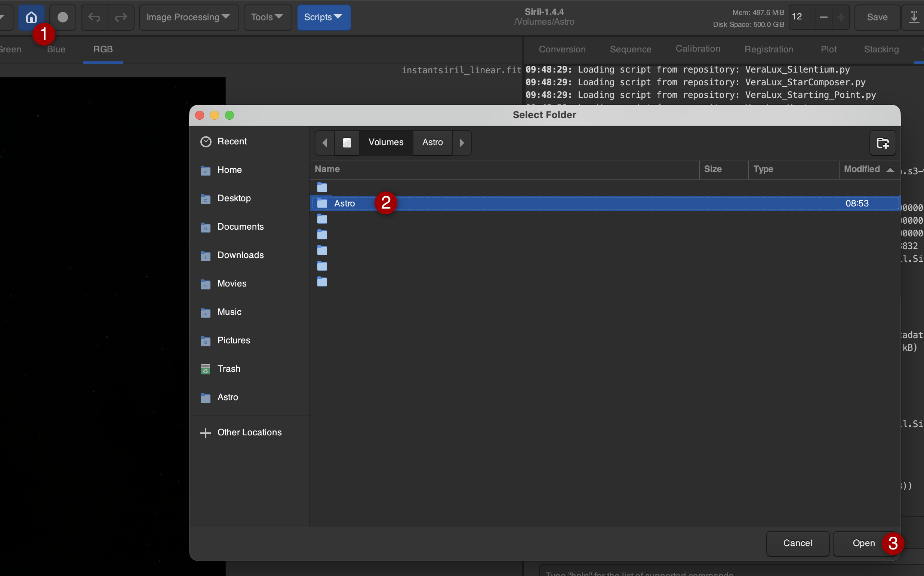Select the Music sidebar folder
Viewport: 924px width, 576px height.
(249, 312)
